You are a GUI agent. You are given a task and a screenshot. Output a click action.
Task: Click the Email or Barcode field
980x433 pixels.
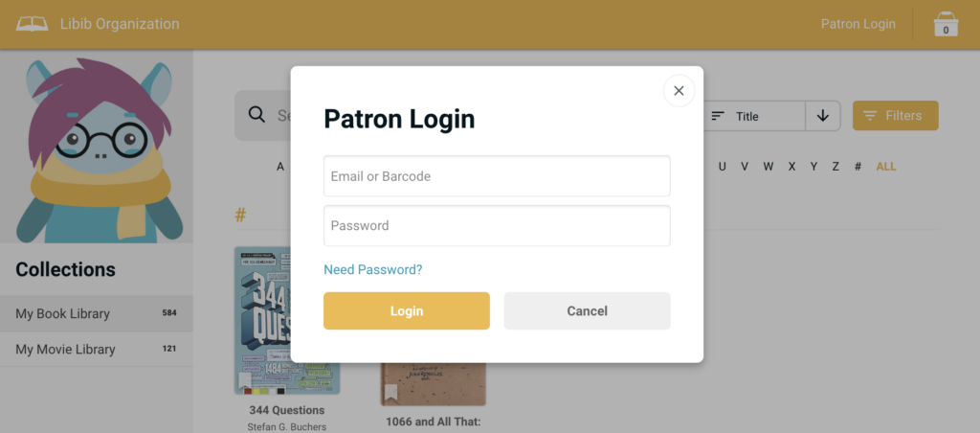(x=497, y=176)
